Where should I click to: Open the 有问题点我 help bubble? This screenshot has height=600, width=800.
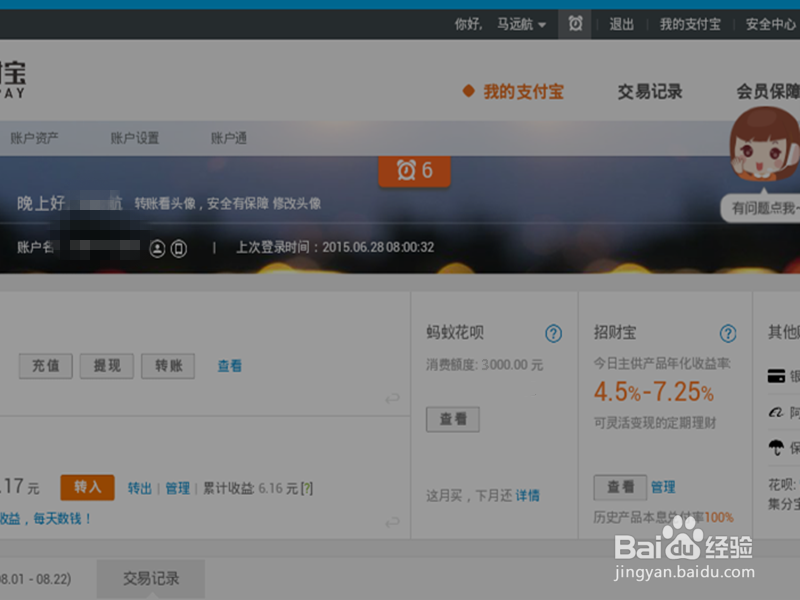[x=762, y=208]
